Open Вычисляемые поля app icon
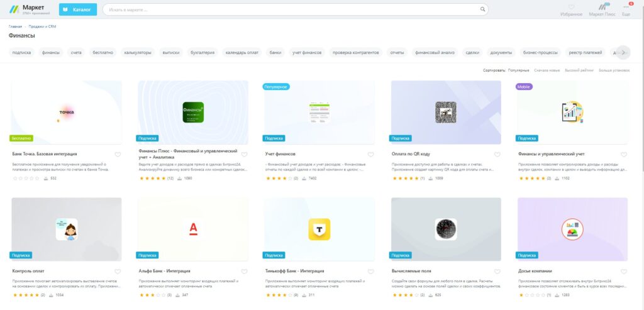 coord(446,229)
